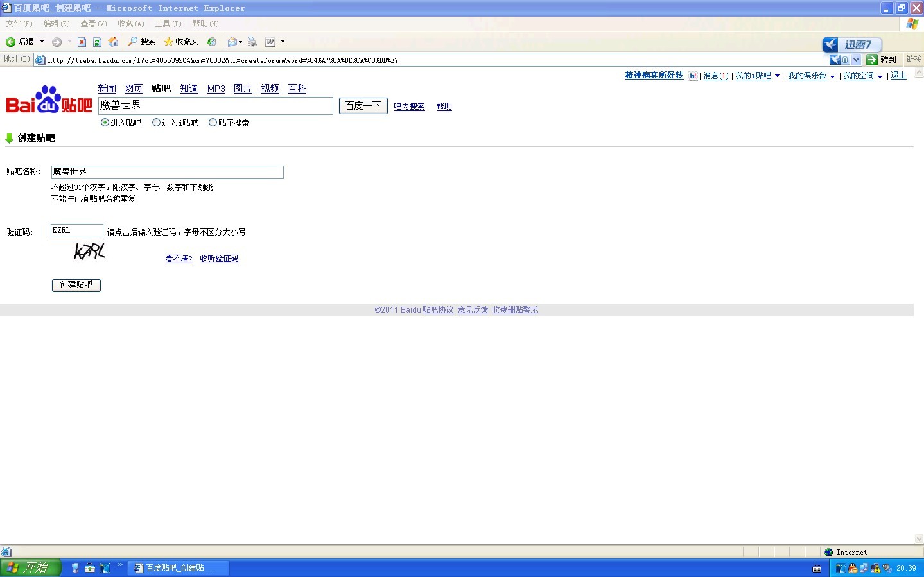Viewport: 924px width, 577px height.
Task: Open the 百科 navigation link
Action: [x=297, y=89]
